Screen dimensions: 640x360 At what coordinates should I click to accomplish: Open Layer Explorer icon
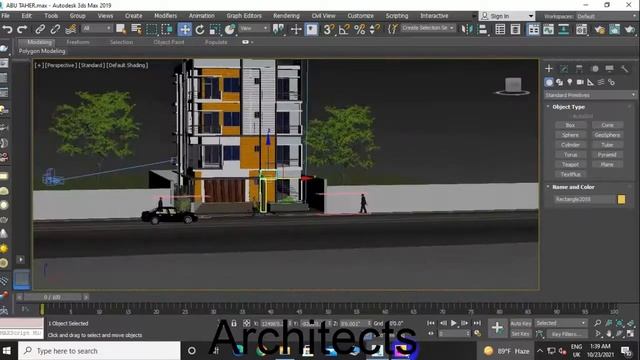click(515, 29)
